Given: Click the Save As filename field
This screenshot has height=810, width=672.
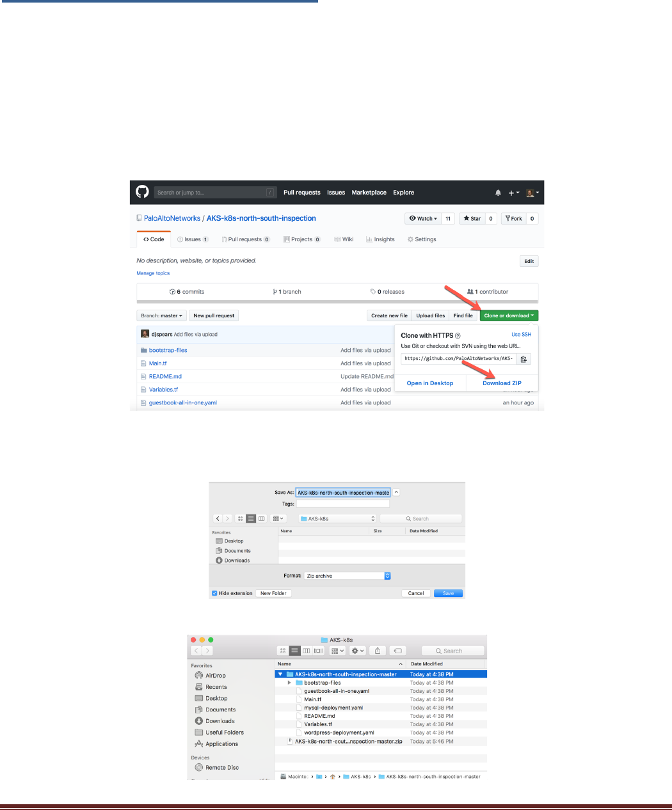Looking at the screenshot, I should (343, 493).
